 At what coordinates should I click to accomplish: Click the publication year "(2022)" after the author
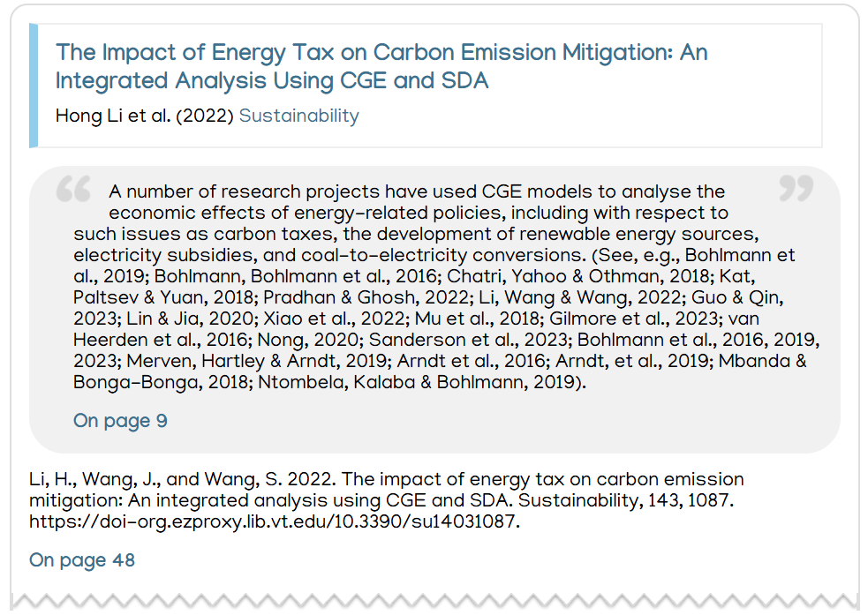205,116
